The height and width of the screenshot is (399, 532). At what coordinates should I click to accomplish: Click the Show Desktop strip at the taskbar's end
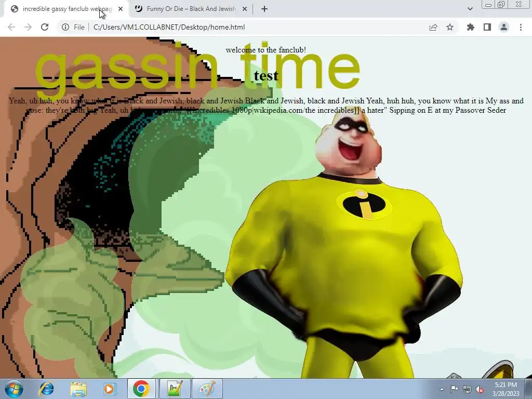(528, 389)
